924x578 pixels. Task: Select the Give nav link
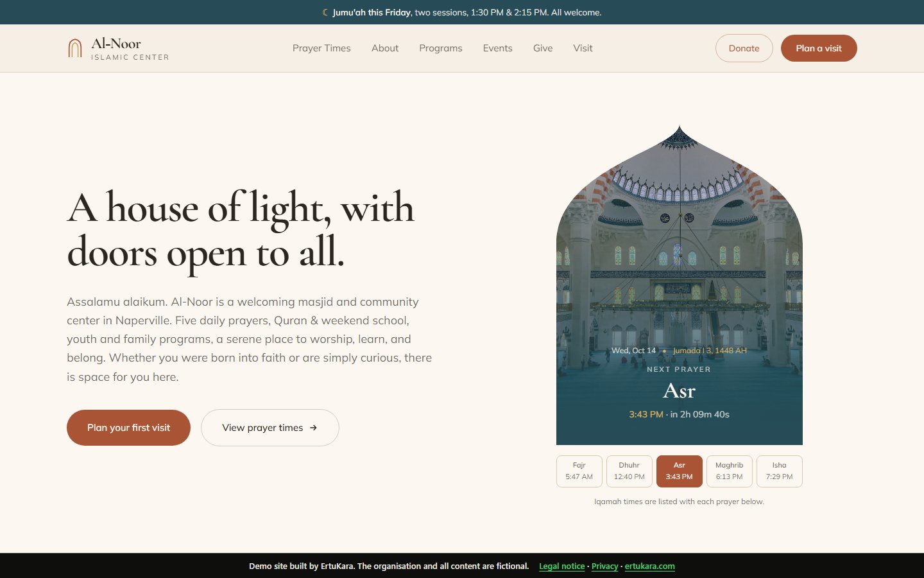pos(543,48)
